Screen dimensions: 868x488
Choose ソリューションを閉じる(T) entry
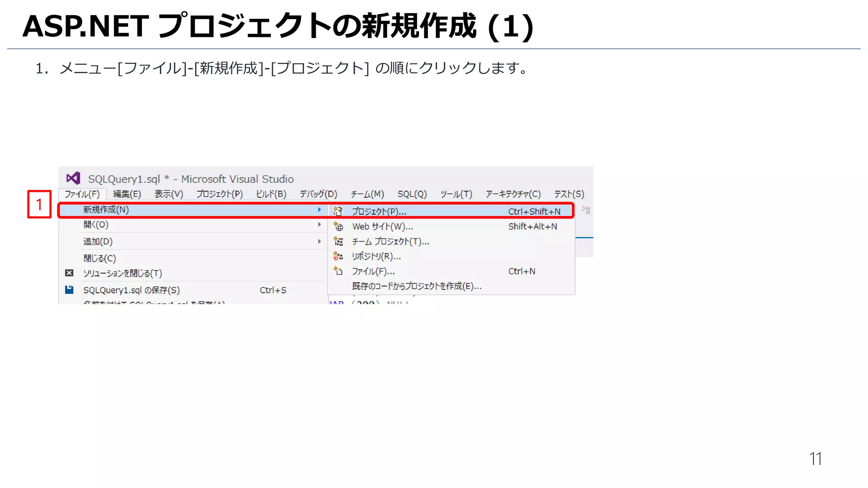[193, 273]
